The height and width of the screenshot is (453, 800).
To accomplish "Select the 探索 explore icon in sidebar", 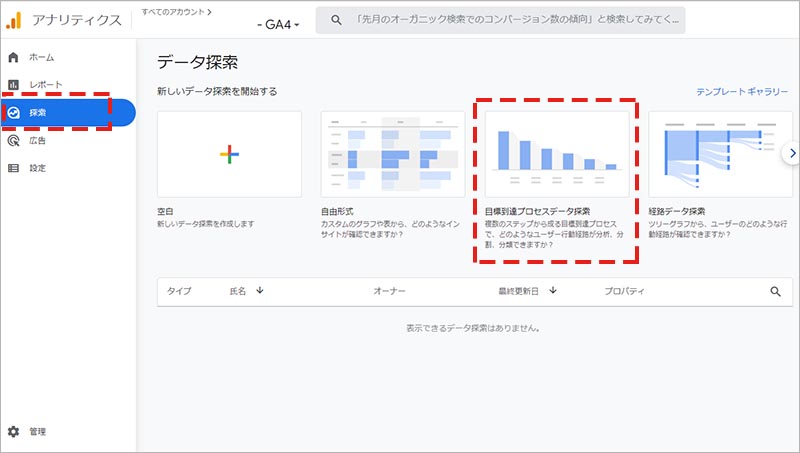I will pyautogui.click(x=14, y=113).
